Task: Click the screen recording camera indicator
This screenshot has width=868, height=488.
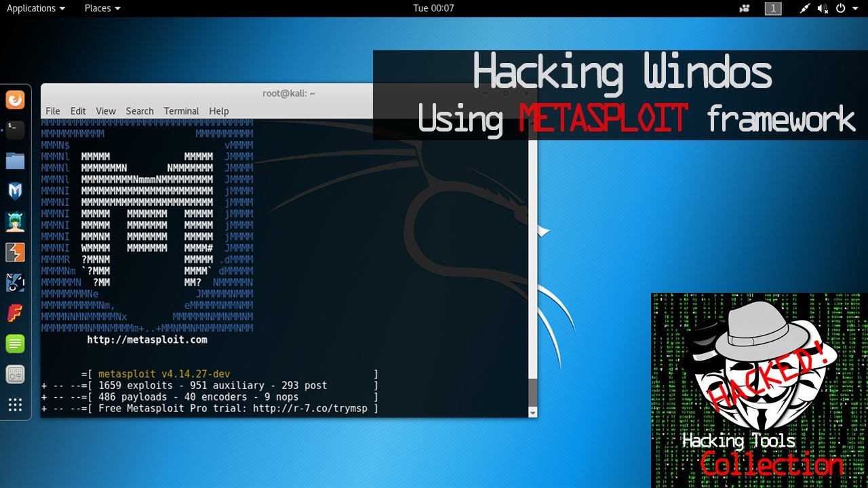Action: 745,8
